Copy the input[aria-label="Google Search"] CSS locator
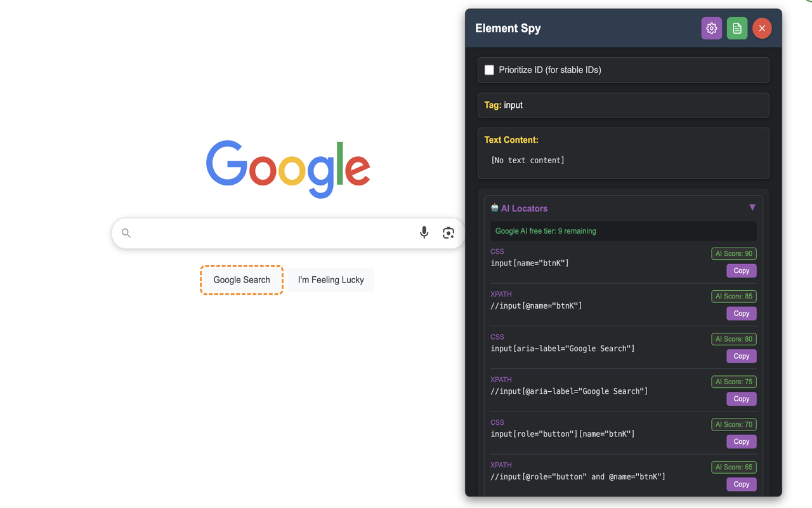Image resolution: width=812 pixels, height=508 pixels. coord(741,356)
